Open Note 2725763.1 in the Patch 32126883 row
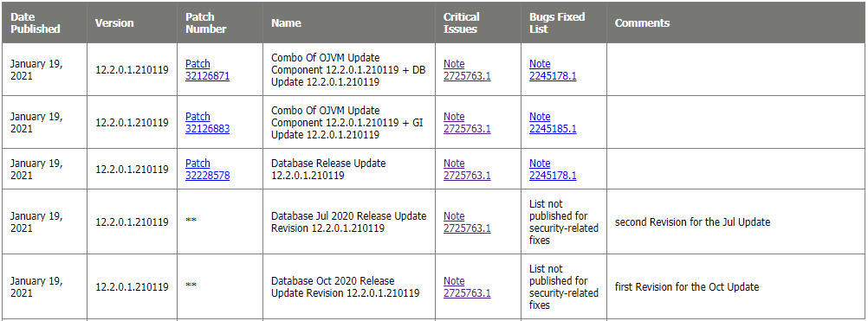Screen dimensions: 868x321 pyautogui.click(x=467, y=123)
